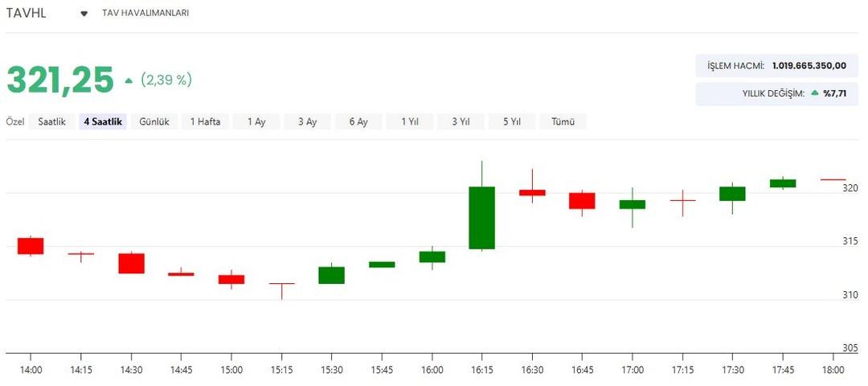Select the 5 Yıl range
Image resolution: width=868 pixels, height=386 pixels.
[x=512, y=121]
